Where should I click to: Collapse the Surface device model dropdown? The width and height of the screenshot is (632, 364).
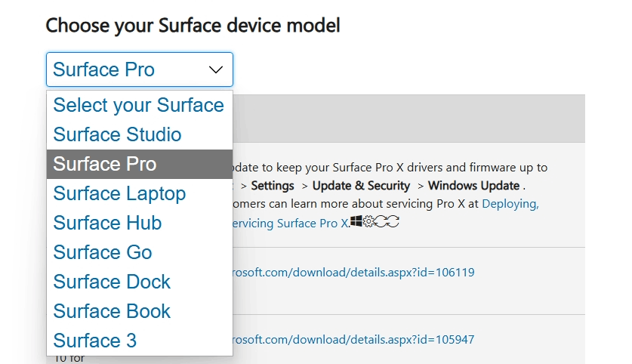(215, 69)
